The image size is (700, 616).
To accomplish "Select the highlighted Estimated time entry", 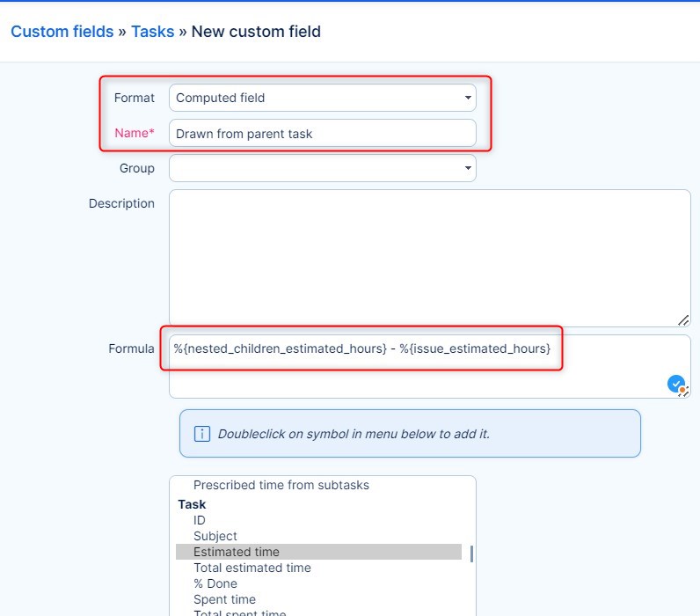I will pyautogui.click(x=237, y=552).
